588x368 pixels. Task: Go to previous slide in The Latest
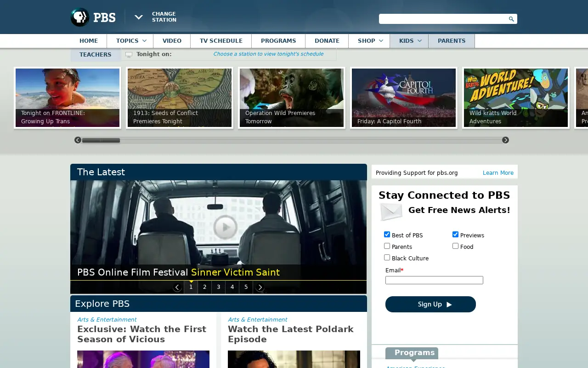tap(177, 287)
